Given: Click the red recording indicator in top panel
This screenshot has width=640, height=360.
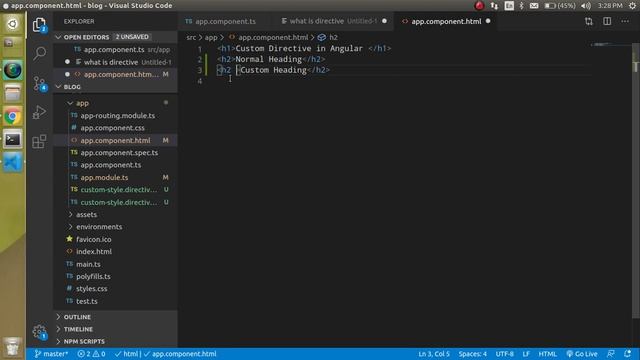Looking at the screenshot, I should pyautogui.click(x=479, y=6).
